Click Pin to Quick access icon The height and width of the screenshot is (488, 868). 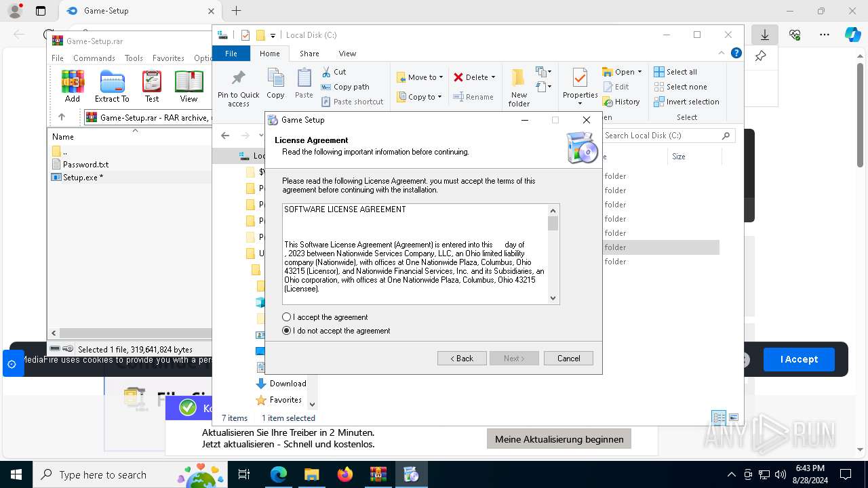pos(239,88)
